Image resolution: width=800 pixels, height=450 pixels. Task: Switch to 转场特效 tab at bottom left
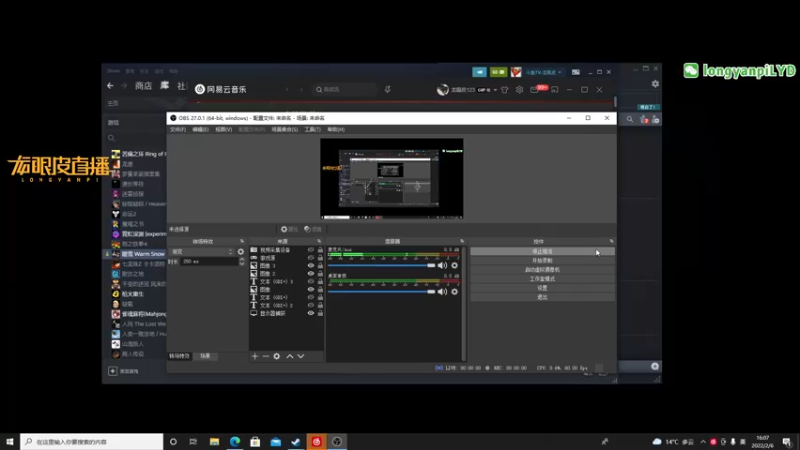pos(179,356)
